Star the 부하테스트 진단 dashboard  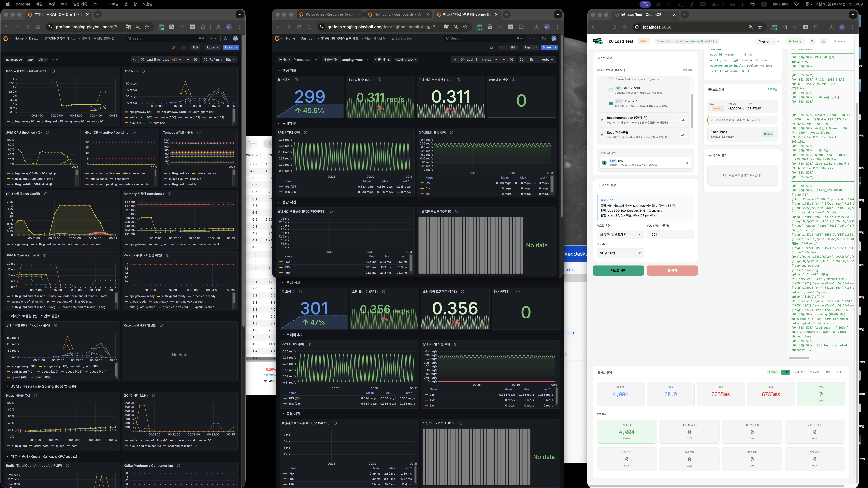[173, 47]
